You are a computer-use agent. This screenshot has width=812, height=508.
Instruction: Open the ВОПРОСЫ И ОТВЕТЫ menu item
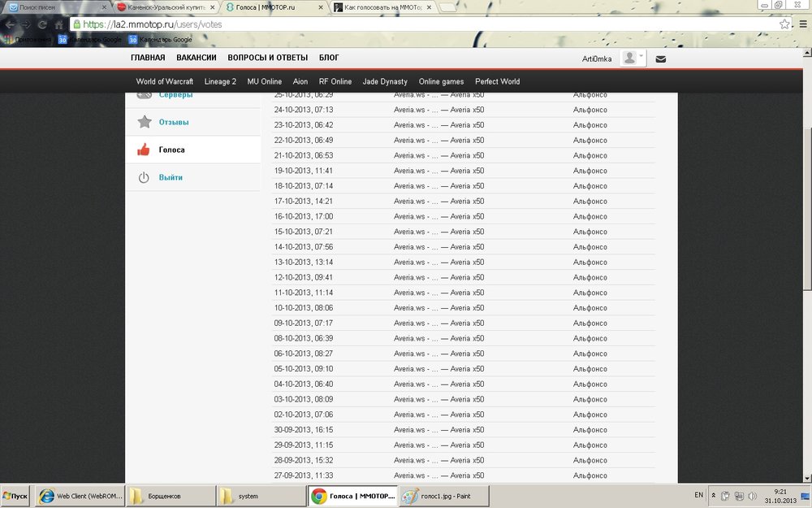pos(267,58)
